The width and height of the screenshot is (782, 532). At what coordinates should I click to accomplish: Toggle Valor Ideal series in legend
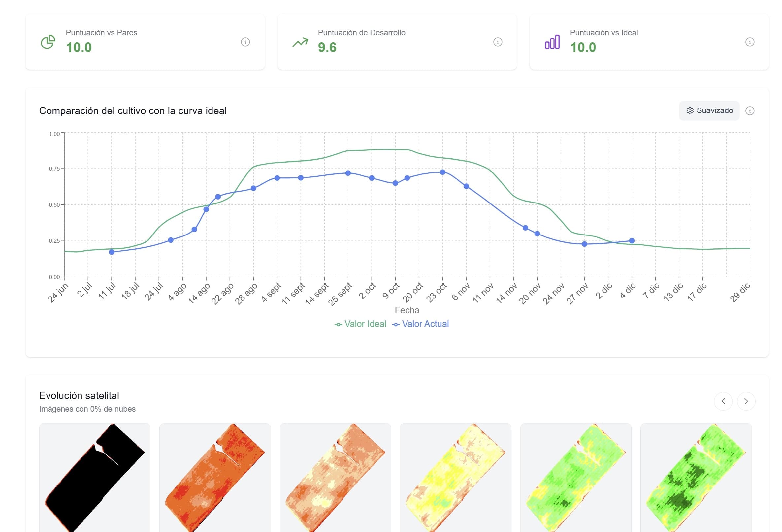point(360,324)
